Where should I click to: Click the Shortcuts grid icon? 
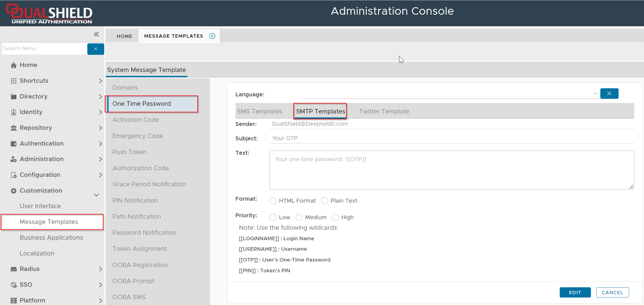pyautogui.click(x=14, y=81)
